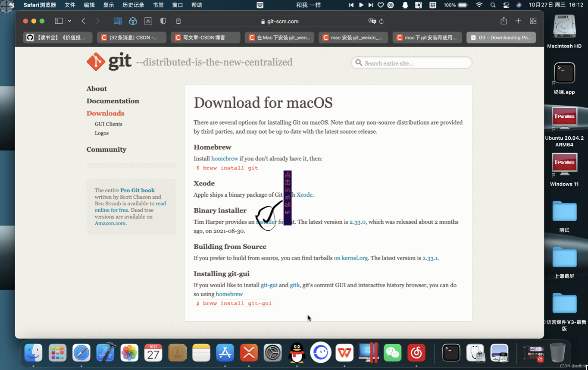Open the Downloads sidebar link

[105, 113]
